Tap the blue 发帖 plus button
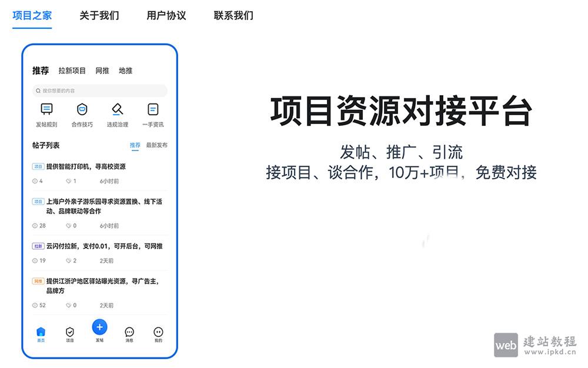The width and height of the screenshot is (588, 368). click(x=99, y=327)
